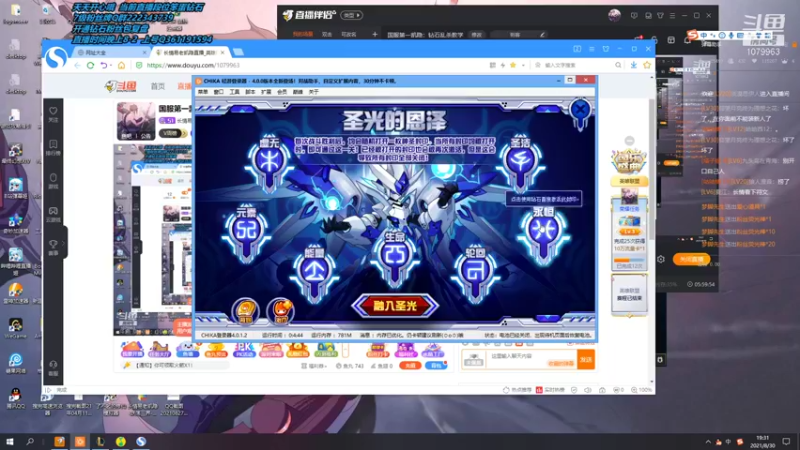Click the PK活动 activity icon

tap(244, 350)
